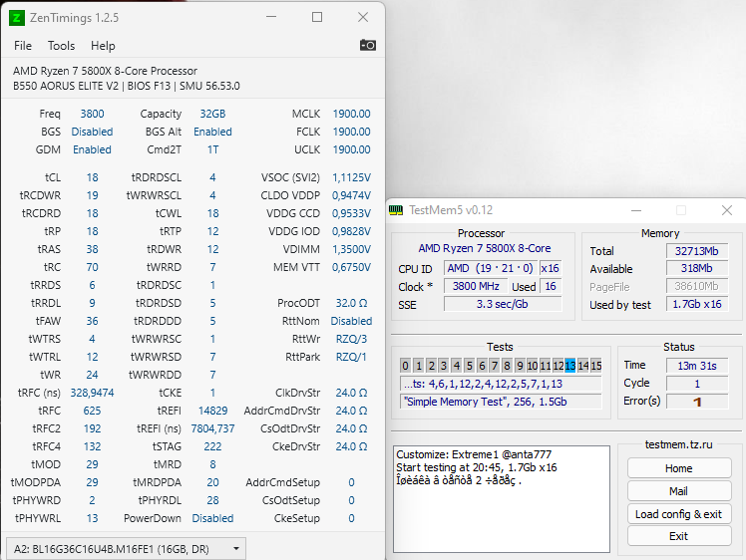Click the VDIMM value 1,3500V
Viewport: 746px width, 560px height.
coord(352,249)
